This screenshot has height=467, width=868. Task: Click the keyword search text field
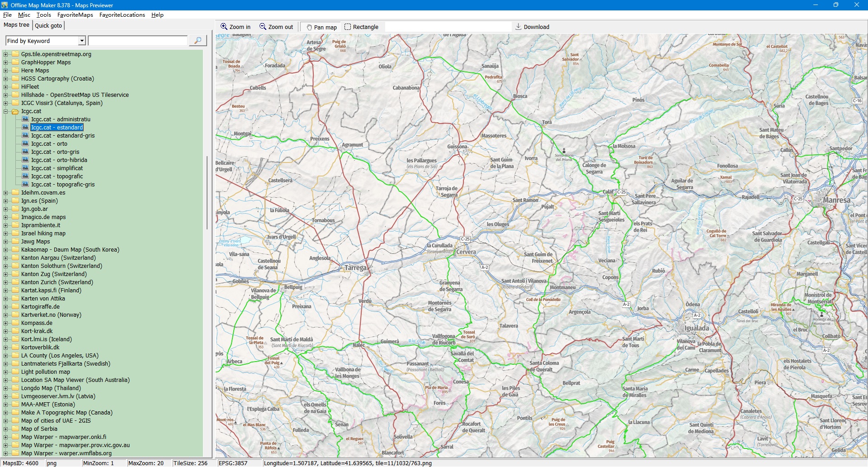pyautogui.click(x=138, y=41)
